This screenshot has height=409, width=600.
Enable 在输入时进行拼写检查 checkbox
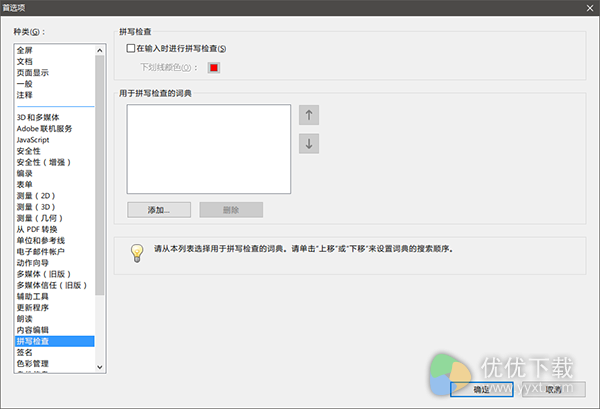[131, 48]
